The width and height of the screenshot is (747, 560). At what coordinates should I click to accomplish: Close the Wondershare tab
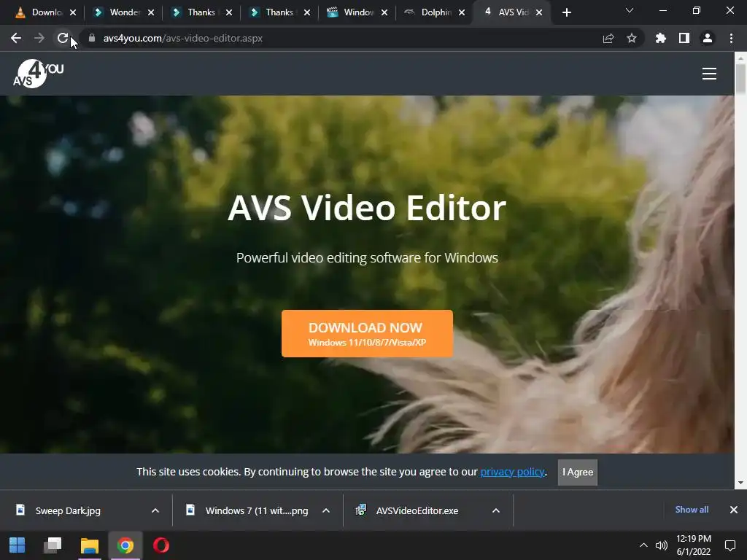[x=151, y=12]
